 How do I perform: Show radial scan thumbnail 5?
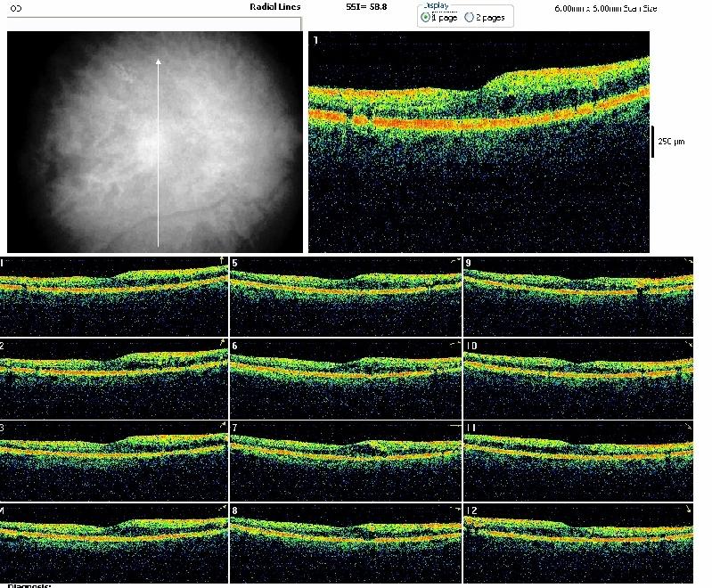coord(346,296)
